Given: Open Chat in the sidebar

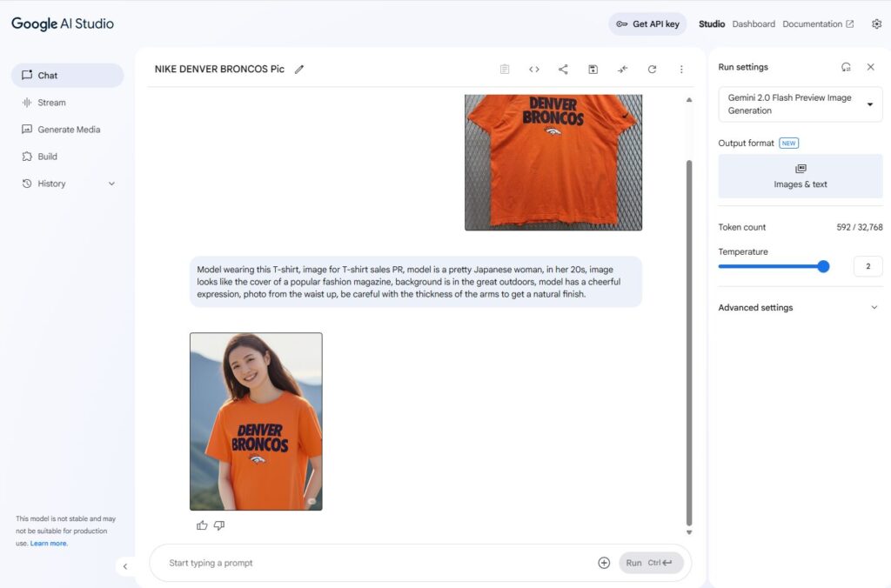Looking at the screenshot, I should pos(67,76).
